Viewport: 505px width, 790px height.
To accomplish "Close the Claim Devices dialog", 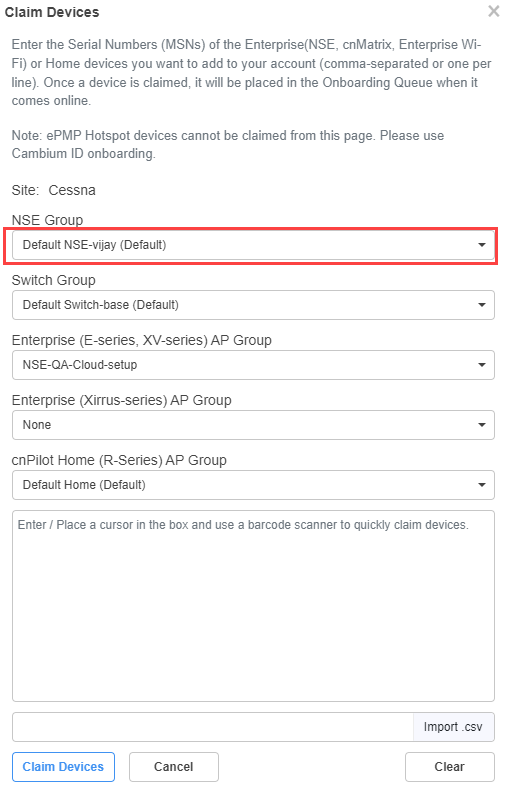I will (x=493, y=11).
